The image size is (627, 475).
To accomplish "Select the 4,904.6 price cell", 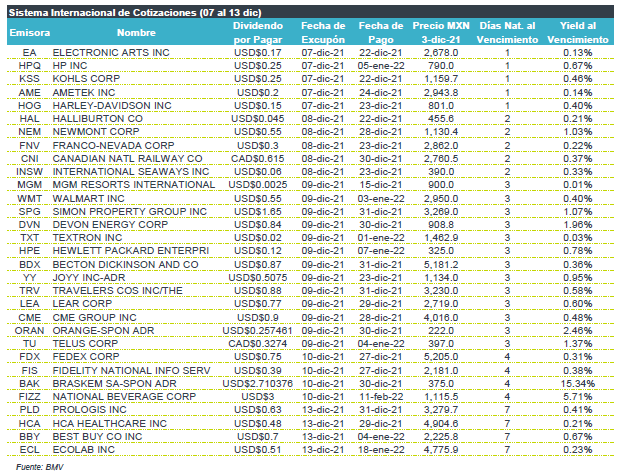I will 441,424.
